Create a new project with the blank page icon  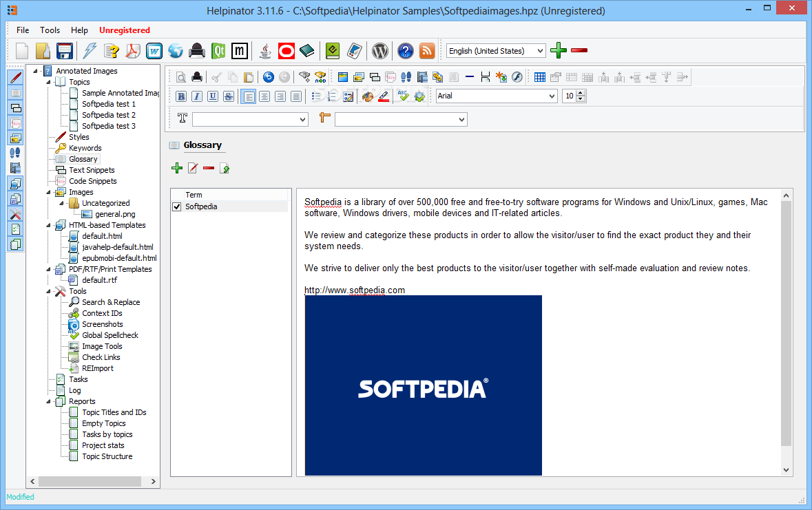[x=22, y=51]
